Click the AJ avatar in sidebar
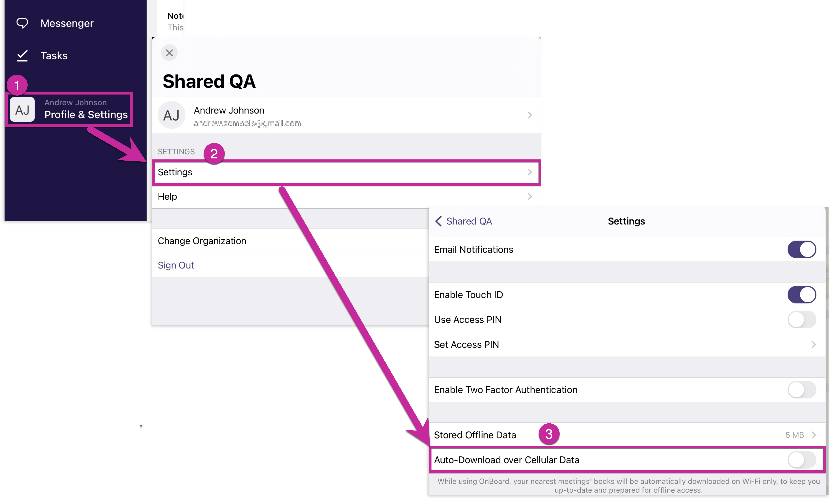 pyautogui.click(x=22, y=110)
